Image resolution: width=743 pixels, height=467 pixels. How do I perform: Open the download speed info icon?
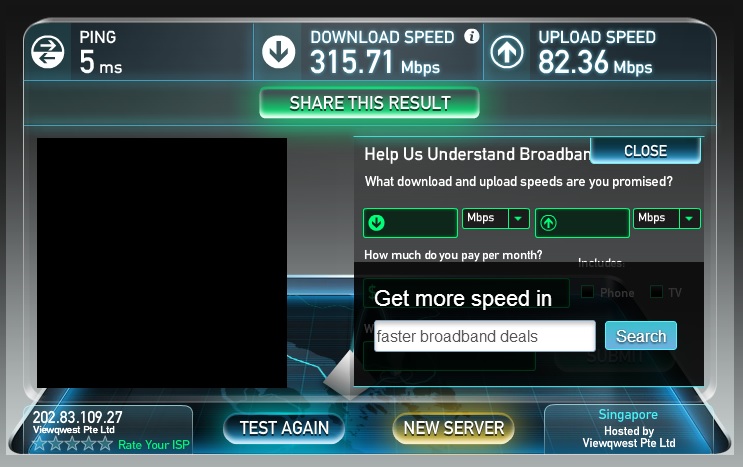[x=471, y=36]
